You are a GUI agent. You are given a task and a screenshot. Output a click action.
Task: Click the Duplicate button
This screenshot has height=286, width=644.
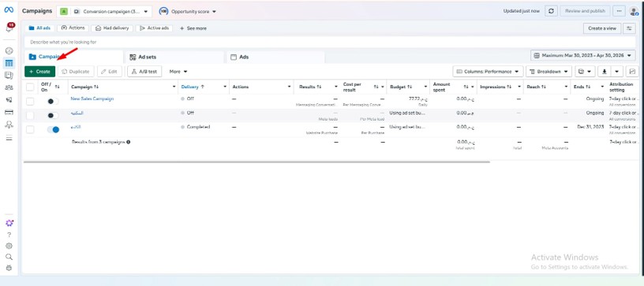click(76, 71)
